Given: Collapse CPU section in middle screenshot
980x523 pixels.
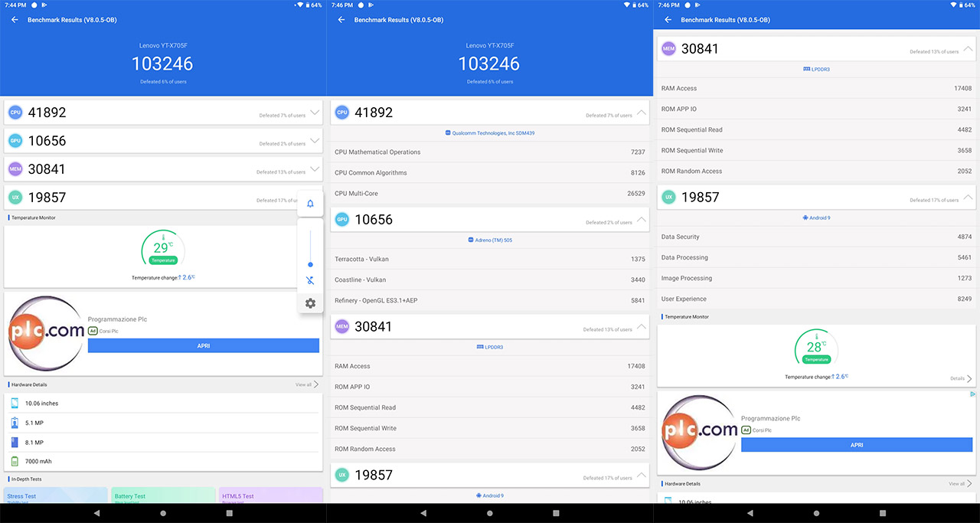Looking at the screenshot, I should pyautogui.click(x=641, y=113).
